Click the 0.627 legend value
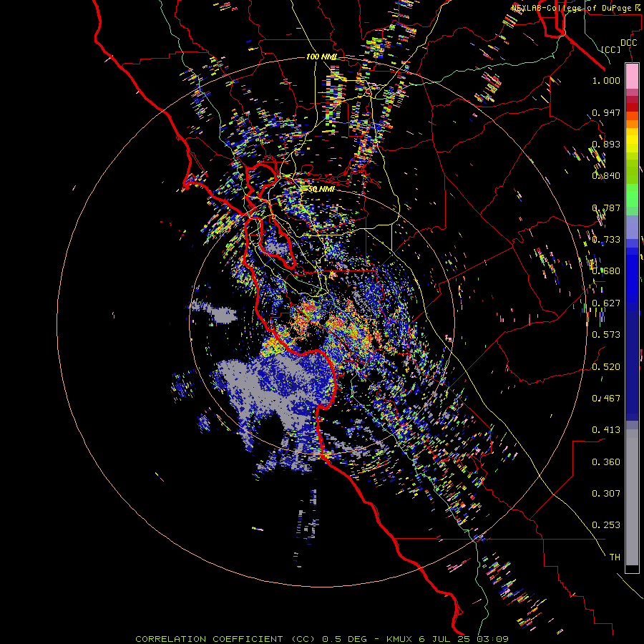Image resolution: width=644 pixels, height=644 pixels. tap(606, 303)
